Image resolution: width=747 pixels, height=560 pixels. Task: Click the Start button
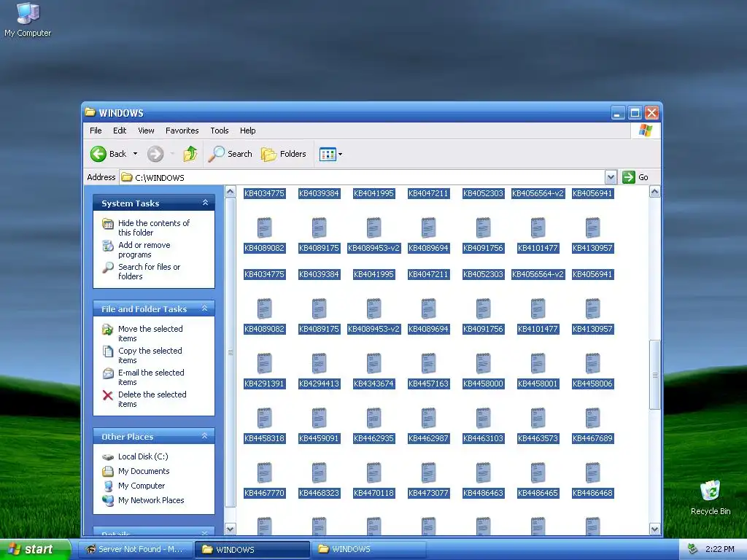(35, 549)
